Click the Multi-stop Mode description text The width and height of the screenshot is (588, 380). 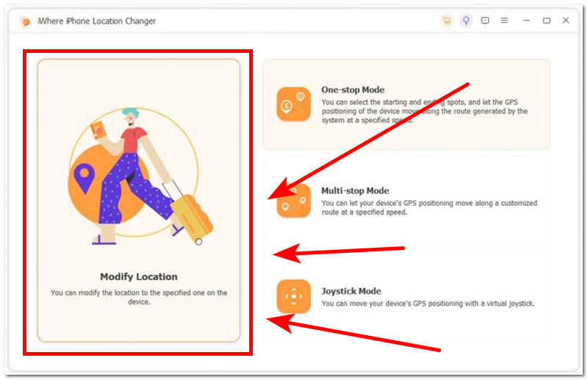pos(429,207)
